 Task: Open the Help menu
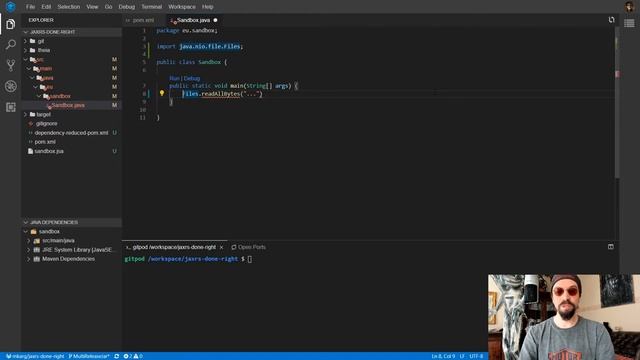pyautogui.click(x=207, y=7)
